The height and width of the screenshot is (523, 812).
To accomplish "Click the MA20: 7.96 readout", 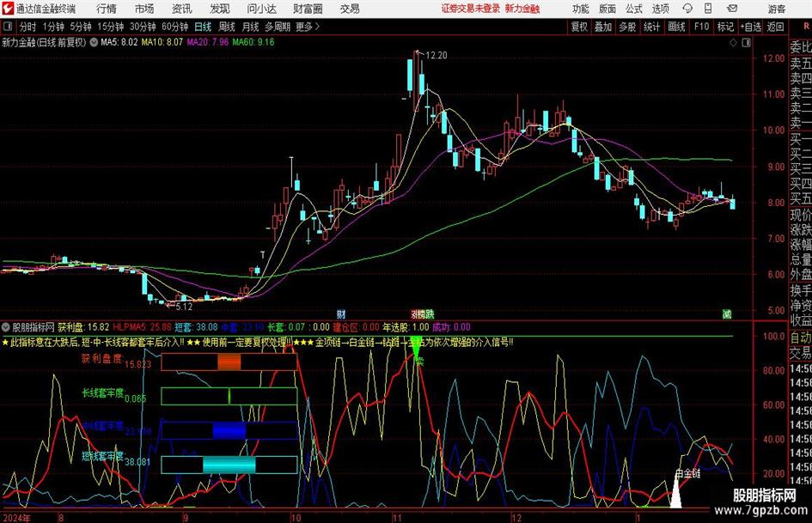I will [x=208, y=42].
